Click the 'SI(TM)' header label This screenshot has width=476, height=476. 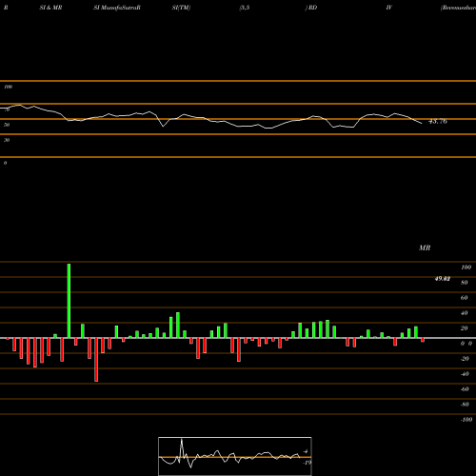[181, 8]
